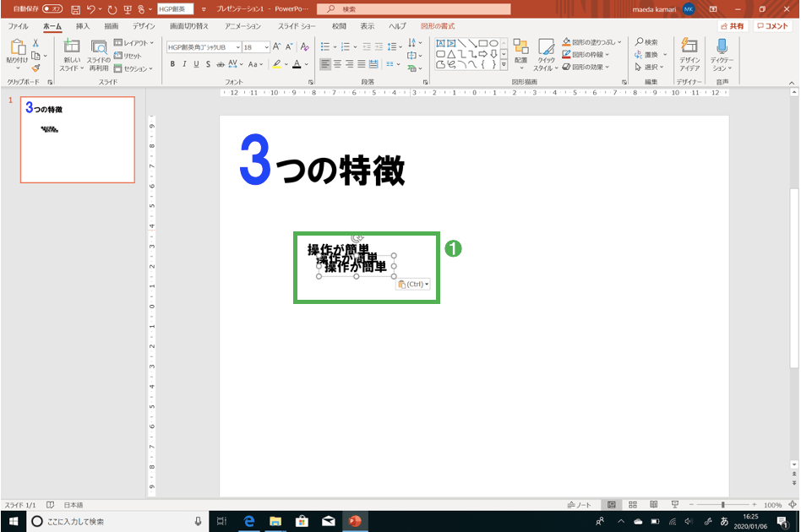801x532 pixels.
Task: Switch to the スライドショー tab
Action: 297,26
